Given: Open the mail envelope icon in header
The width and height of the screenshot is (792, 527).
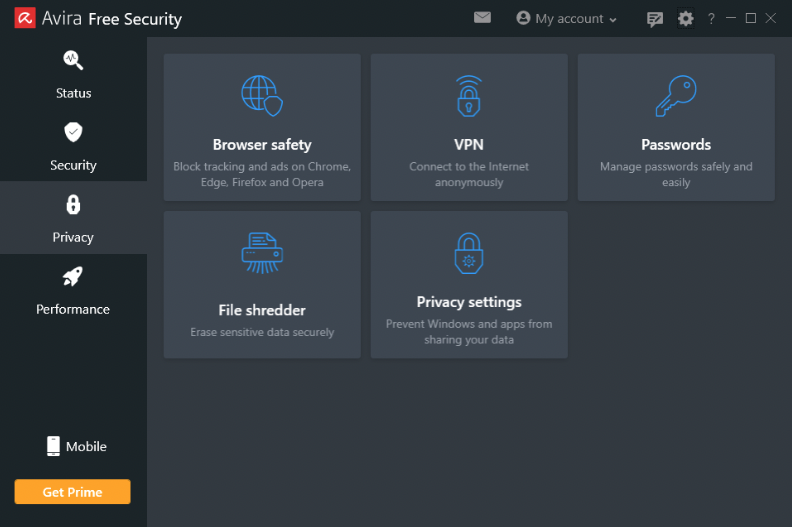Looking at the screenshot, I should tap(482, 18).
